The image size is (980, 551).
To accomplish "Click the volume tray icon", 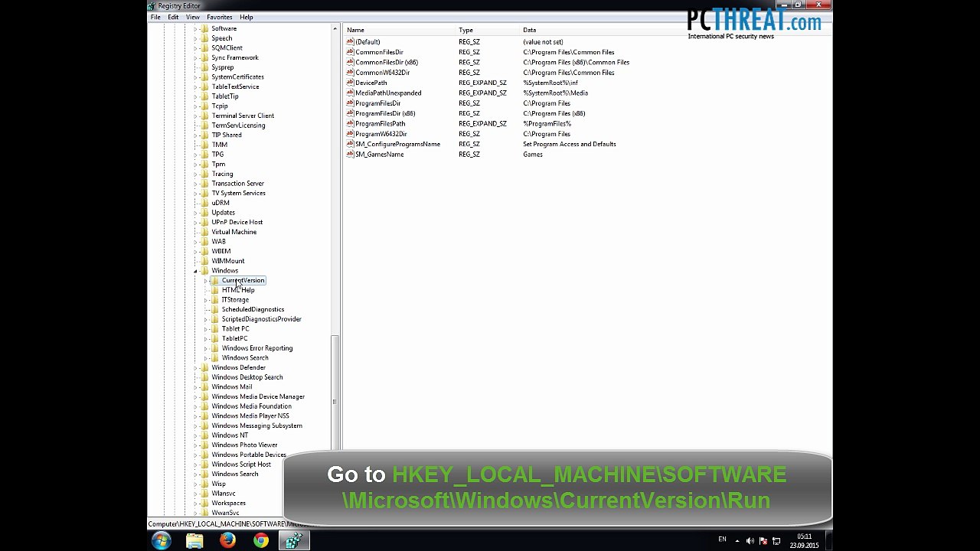I will (x=750, y=541).
